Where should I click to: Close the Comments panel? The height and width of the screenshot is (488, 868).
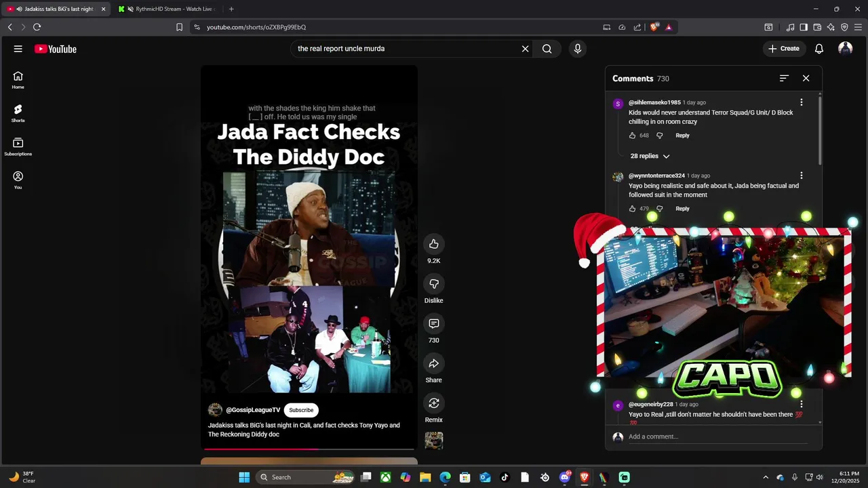[x=806, y=79]
